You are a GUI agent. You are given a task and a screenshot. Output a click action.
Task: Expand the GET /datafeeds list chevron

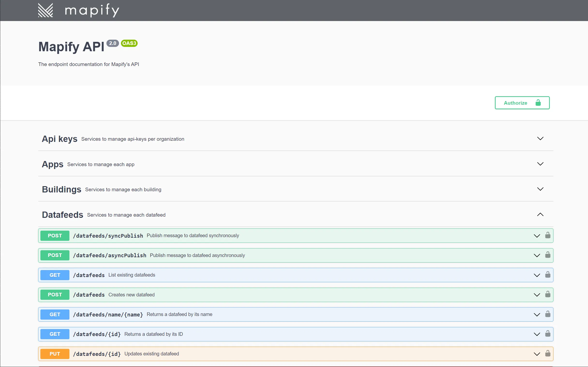point(536,275)
